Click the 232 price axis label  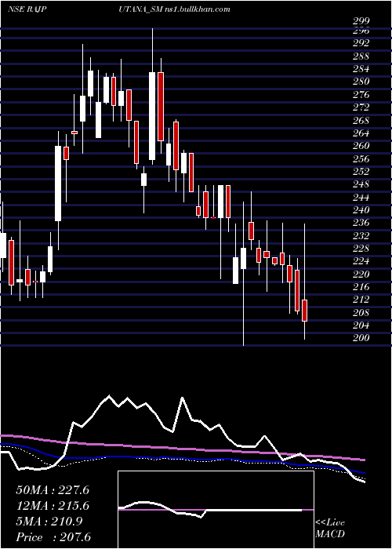(x=361, y=235)
